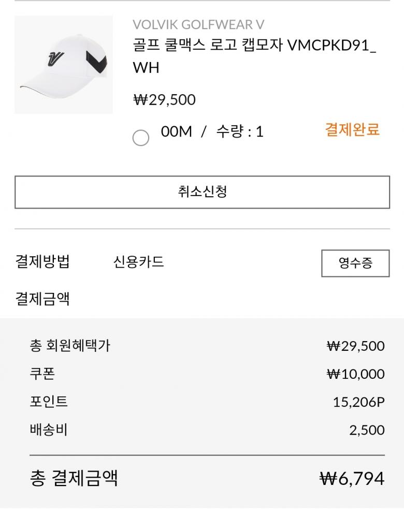Click the 00M / 수량 : 1 option text
The width and height of the screenshot is (404, 532).
pyautogui.click(x=212, y=131)
